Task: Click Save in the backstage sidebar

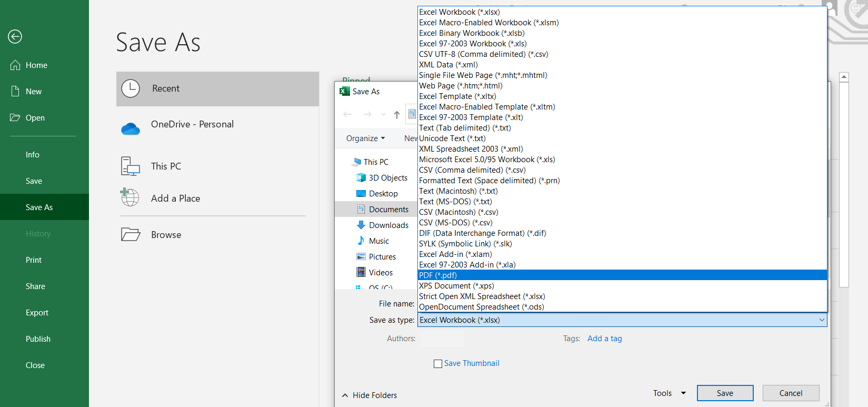Action: click(x=44, y=181)
